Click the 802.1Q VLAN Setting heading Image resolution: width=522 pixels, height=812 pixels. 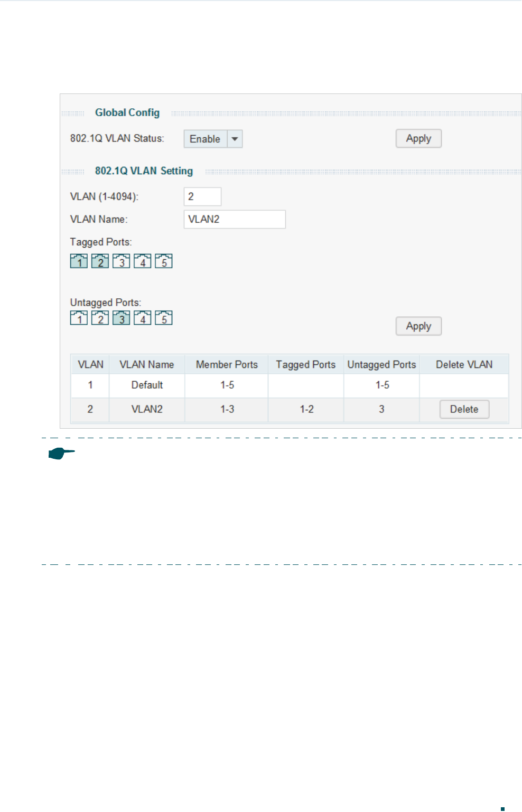[x=144, y=171]
